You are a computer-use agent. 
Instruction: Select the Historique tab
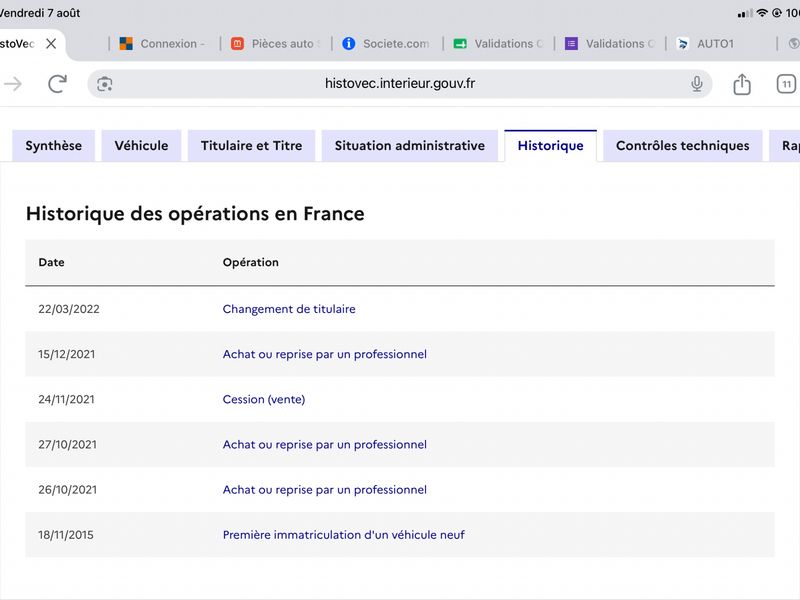point(551,146)
